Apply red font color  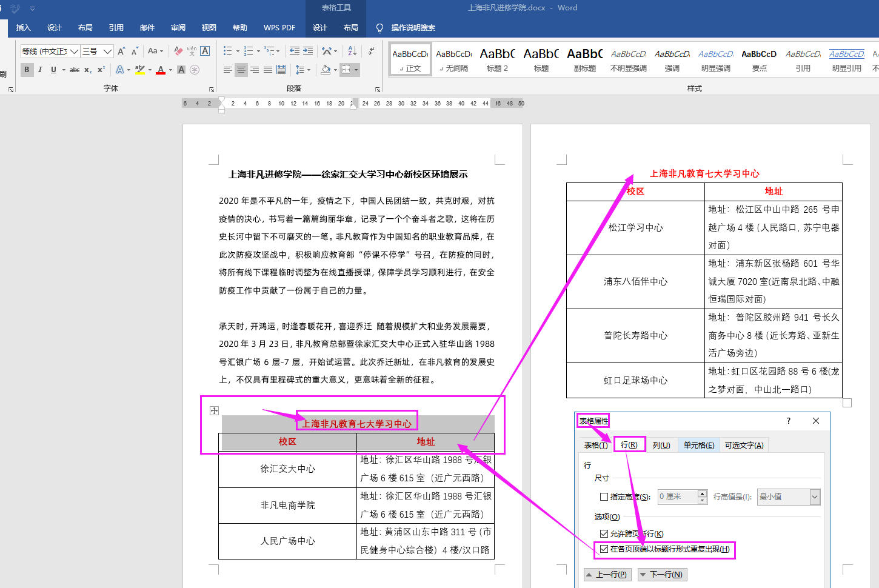coord(161,70)
